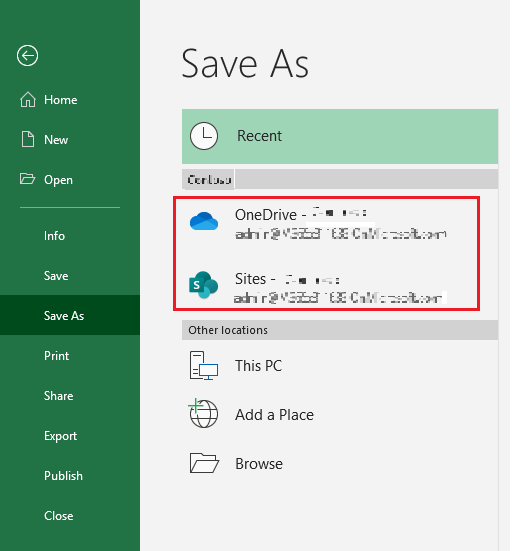Click the SharePoint Sites icon
The width and height of the screenshot is (517, 551).
coord(203,285)
